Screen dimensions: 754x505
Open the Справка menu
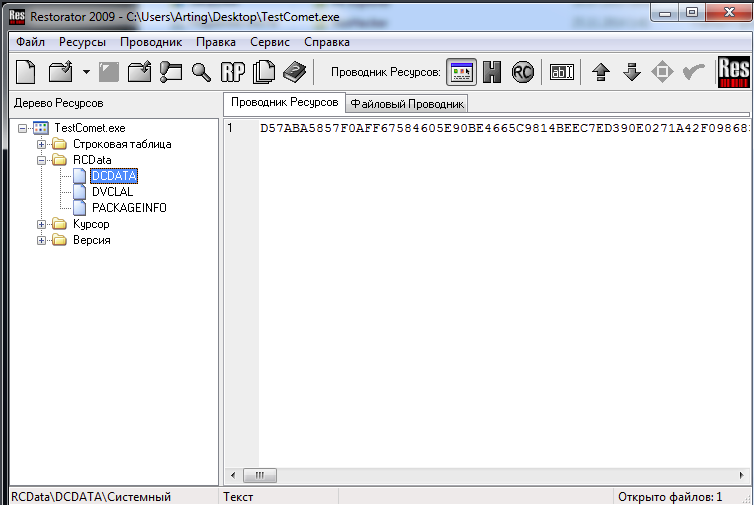tap(327, 42)
